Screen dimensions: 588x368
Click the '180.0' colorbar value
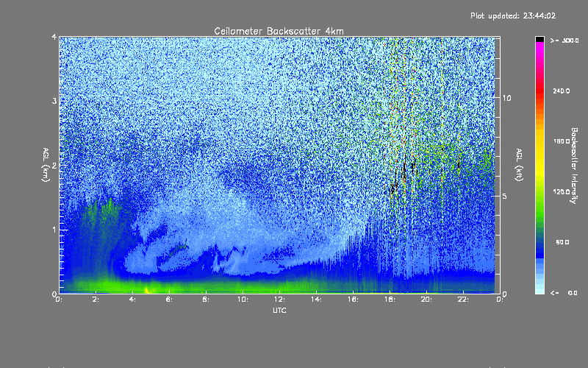pyautogui.click(x=562, y=141)
